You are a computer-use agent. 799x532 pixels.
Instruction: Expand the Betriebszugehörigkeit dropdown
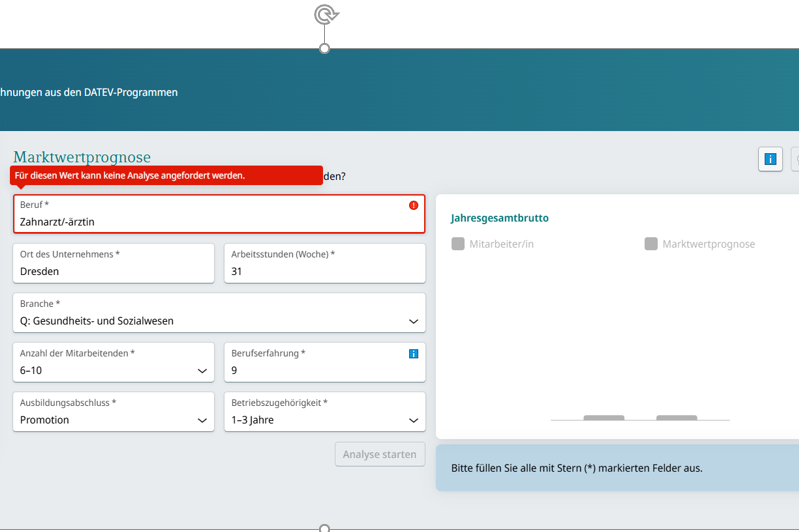pyautogui.click(x=324, y=412)
